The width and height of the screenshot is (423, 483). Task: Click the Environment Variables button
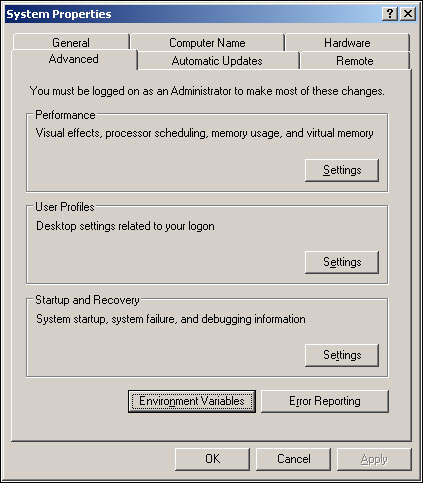point(192,401)
